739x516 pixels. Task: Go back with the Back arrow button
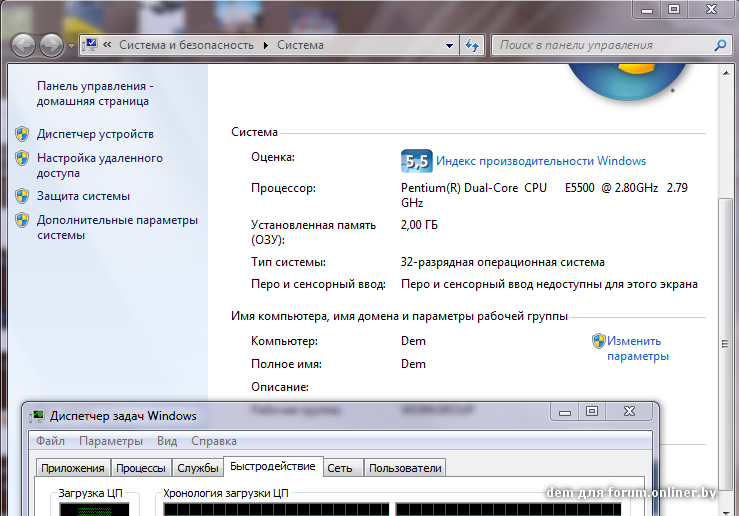(23, 45)
